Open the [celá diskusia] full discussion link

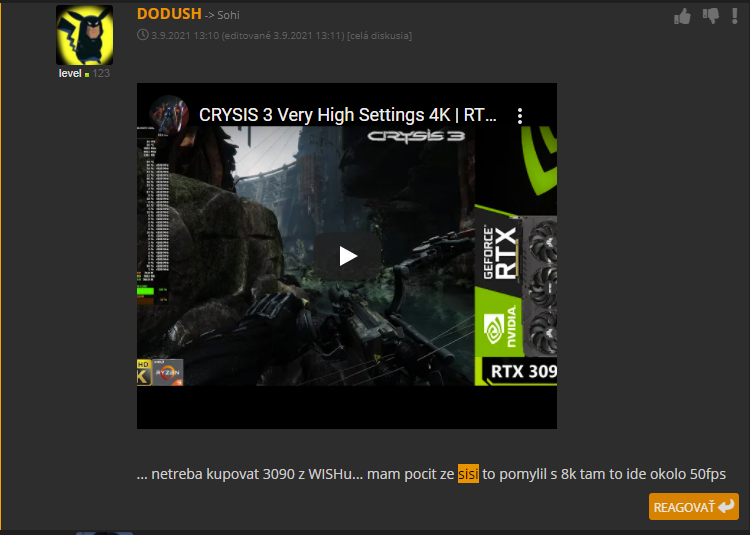[379, 36]
